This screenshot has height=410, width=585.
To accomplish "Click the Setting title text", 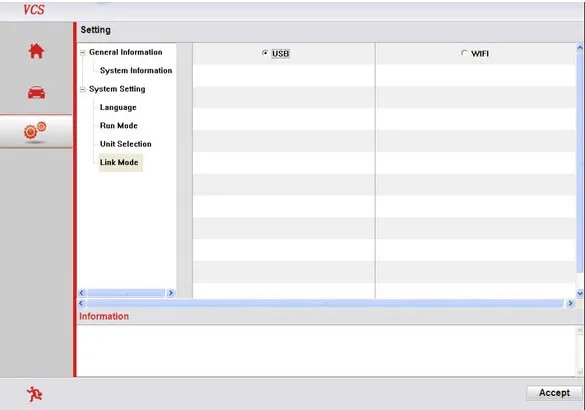I will pos(96,30).
